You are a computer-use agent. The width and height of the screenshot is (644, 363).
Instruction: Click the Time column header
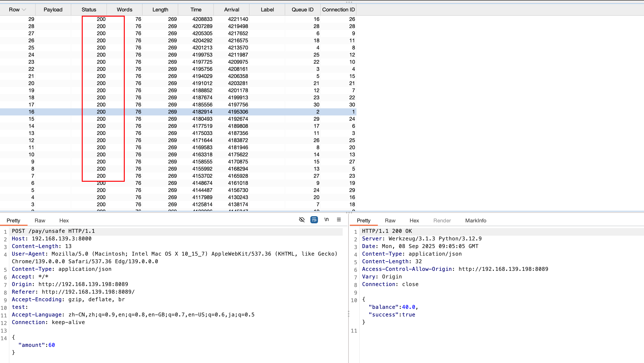coord(196,10)
